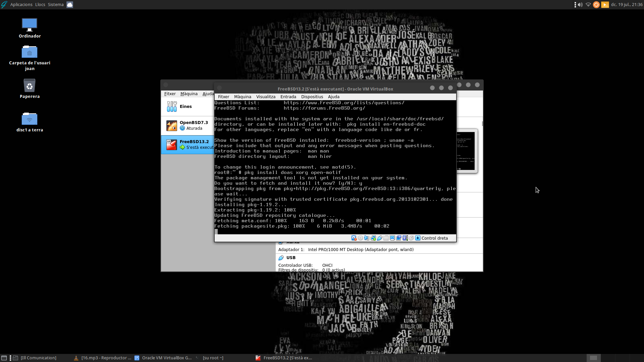Viewport: 644px width, 362px height.
Task: Switch to the su root terminal taskbar button
Action: click(213, 358)
